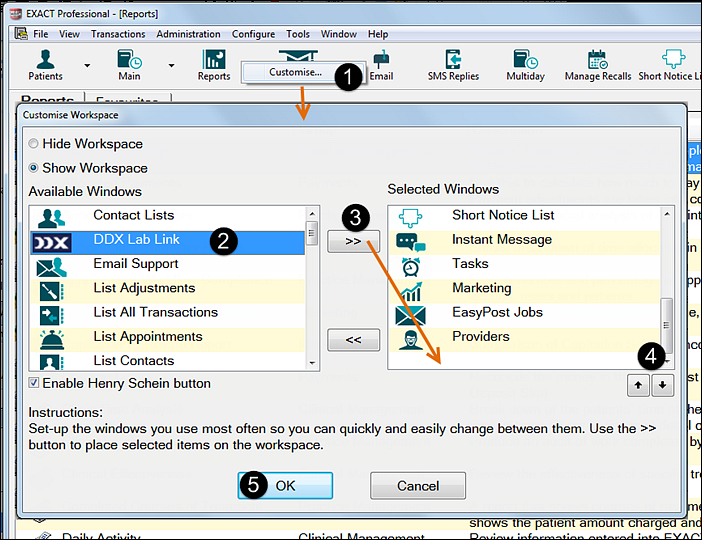Open the View menu
This screenshot has width=702, height=540.
69,34
